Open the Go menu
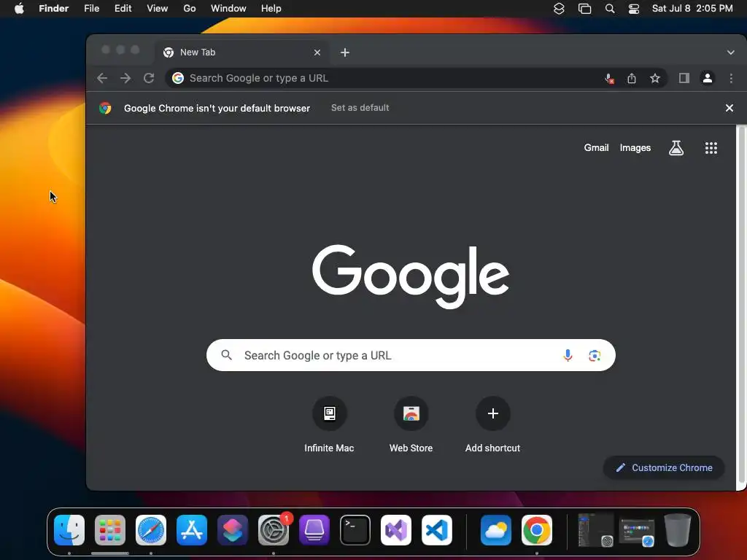The width and height of the screenshot is (747, 560). click(x=190, y=9)
